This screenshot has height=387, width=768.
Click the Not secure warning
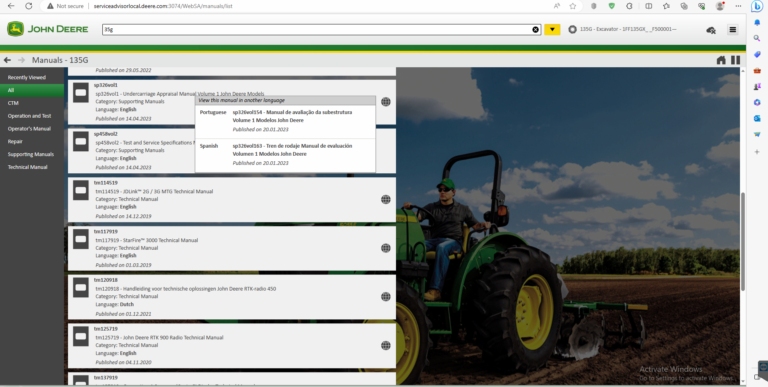pyautogui.click(x=66, y=6)
